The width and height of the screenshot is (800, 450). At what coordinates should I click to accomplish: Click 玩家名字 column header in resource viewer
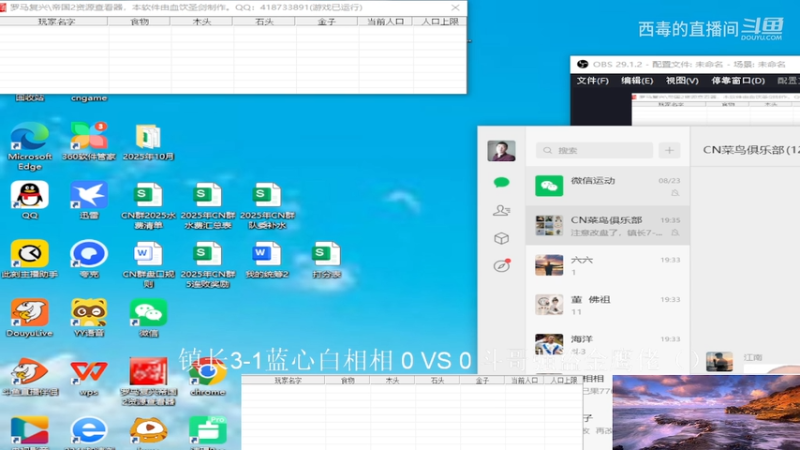[x=54, y=21]
